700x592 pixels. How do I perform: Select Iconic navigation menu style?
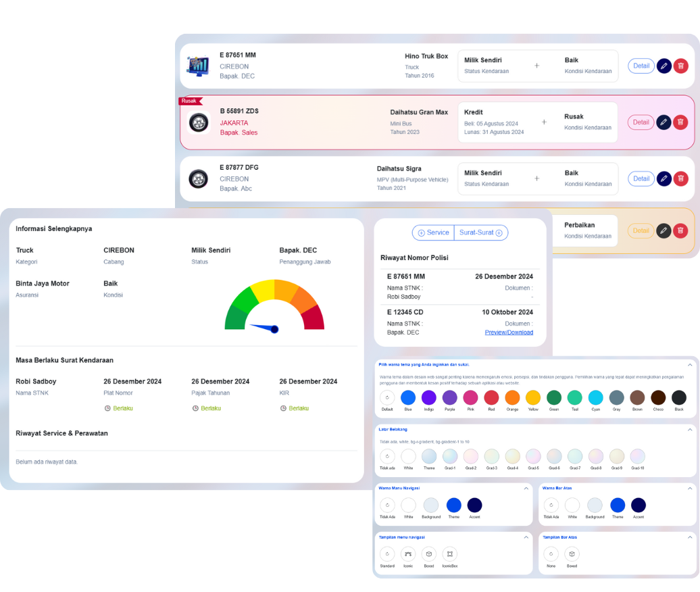(x=407, y=554)
